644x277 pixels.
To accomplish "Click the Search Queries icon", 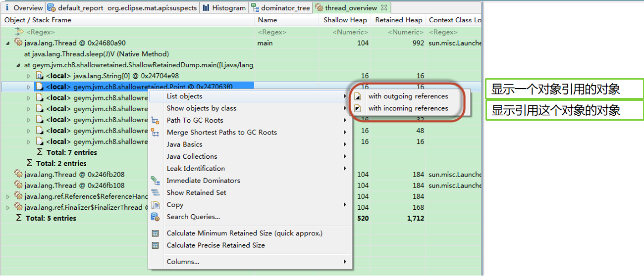I will tap(156, 217).
